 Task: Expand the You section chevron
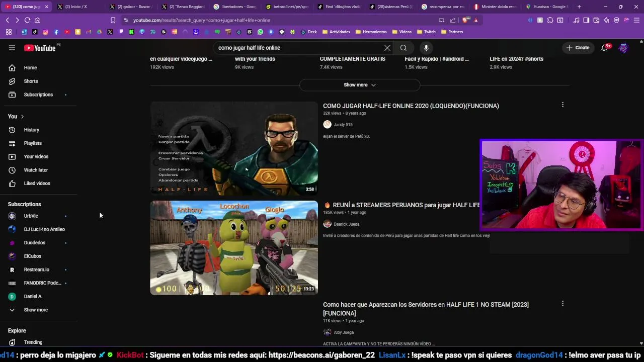coord(22,117)
